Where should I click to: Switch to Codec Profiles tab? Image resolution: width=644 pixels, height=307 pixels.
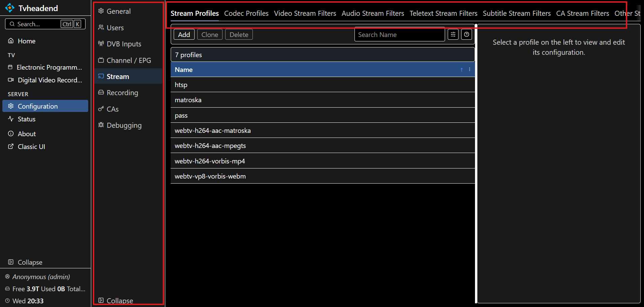point(246,13)
